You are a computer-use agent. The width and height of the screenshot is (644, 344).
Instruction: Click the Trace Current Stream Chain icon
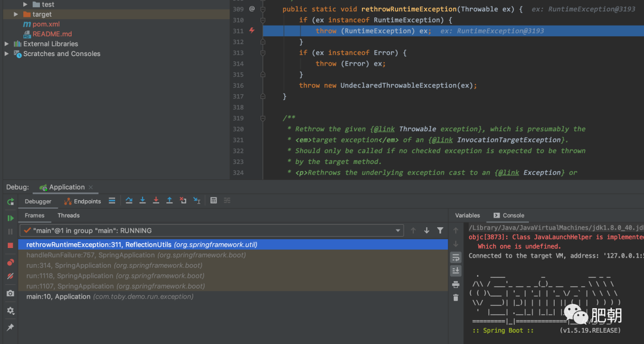click(x=227, y=201)
